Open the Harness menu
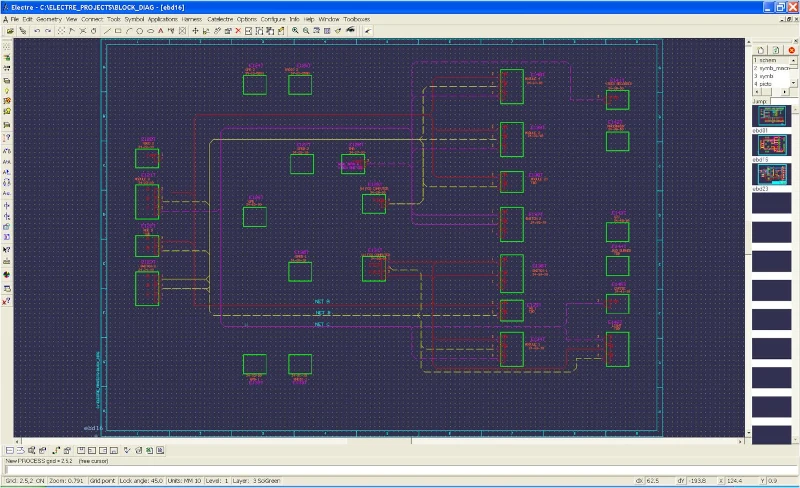 191,19
